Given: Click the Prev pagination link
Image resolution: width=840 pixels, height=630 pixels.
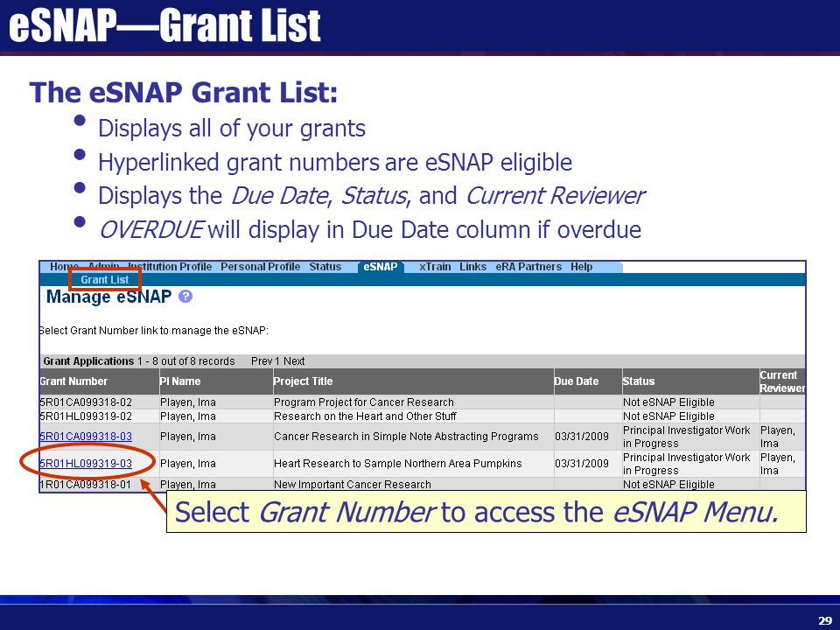Looking at the screenshot, I should pos(261,361).
